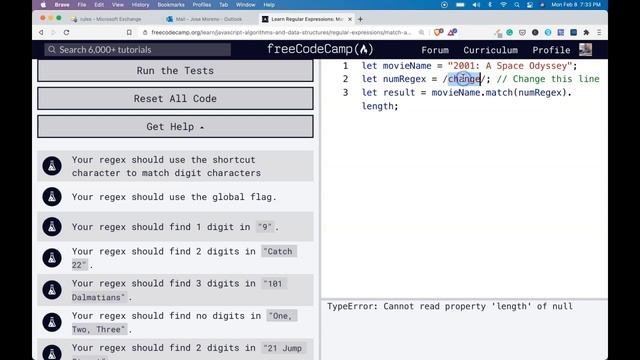
Task: Open the Forum link
Action: click(x=435, y=50)
